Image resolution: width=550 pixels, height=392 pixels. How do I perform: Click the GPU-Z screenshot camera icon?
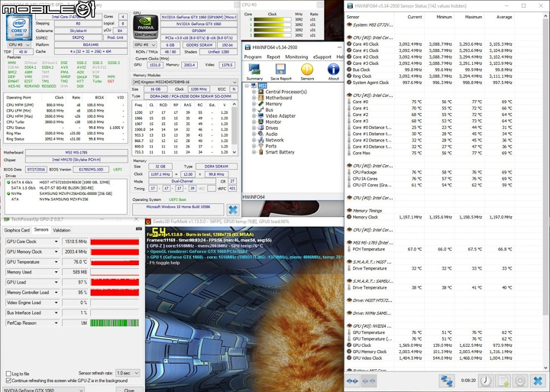tap(138, 229)
